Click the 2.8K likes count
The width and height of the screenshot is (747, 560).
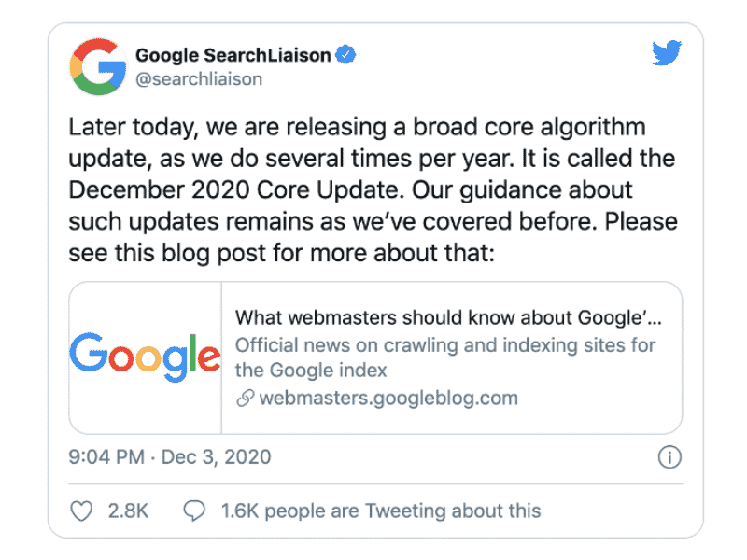tap(128, 511)
